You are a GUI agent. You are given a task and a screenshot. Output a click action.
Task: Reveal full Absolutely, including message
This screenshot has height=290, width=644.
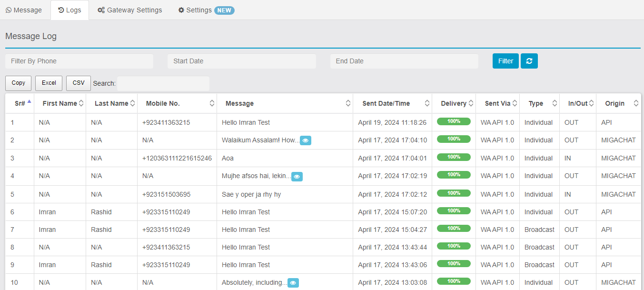[293, 283]
